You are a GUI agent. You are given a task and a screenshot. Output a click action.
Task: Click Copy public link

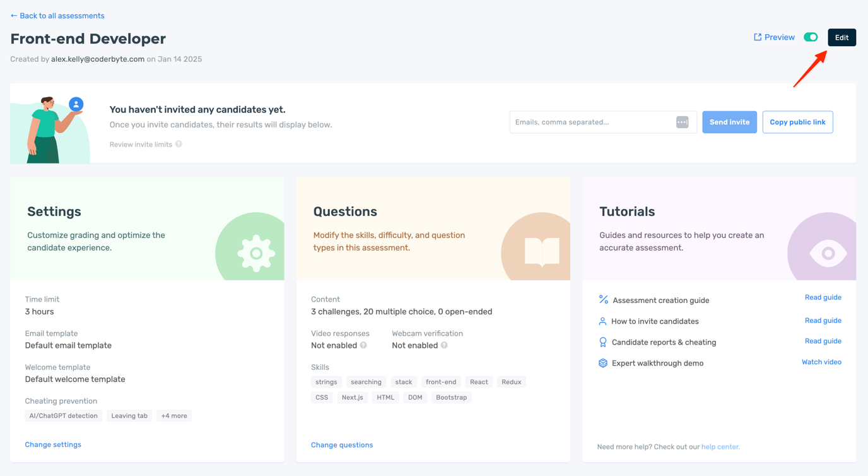coord(797,122)
